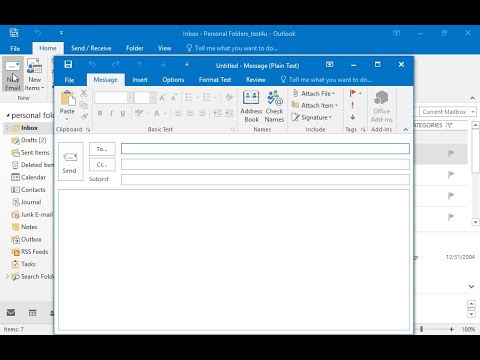Expand the Search Folders tree node
This screenshot has height=360, width=480.
[x=7, y=276]
